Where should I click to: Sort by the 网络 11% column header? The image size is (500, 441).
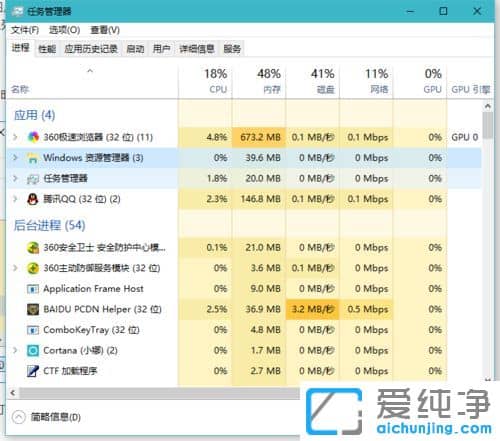pos(366,81)
